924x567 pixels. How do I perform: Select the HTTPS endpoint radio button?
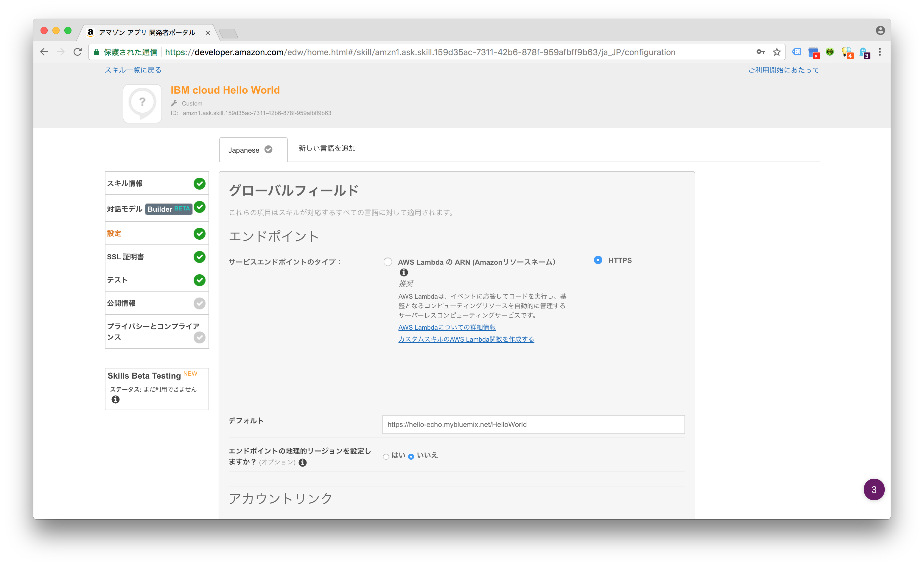598,260
